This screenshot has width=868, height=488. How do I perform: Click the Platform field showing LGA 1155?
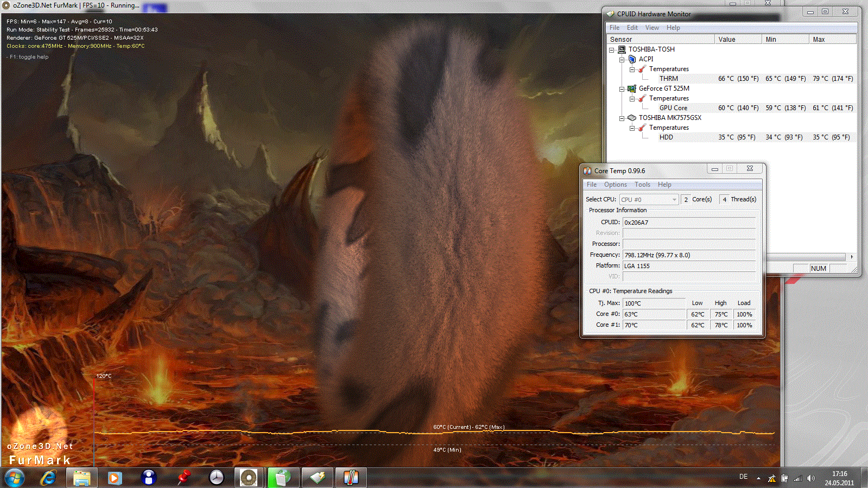[689, 266]
